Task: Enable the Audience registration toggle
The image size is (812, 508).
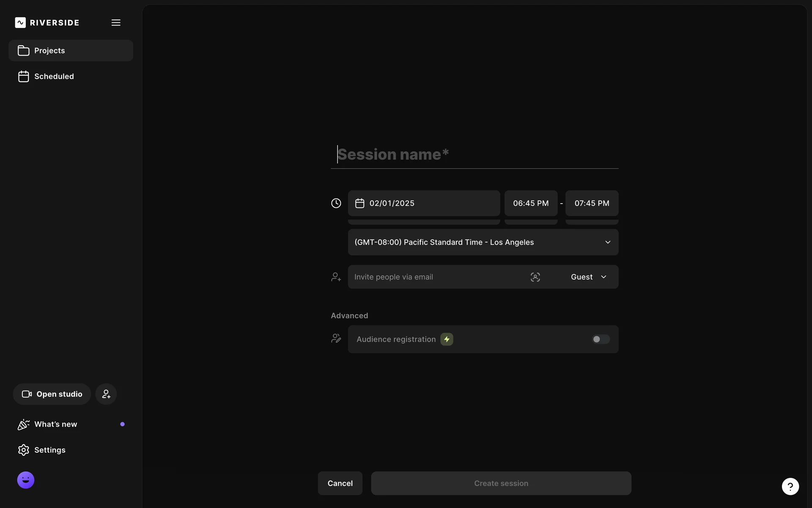Action: pyautogui.click(x=600, y=339)
